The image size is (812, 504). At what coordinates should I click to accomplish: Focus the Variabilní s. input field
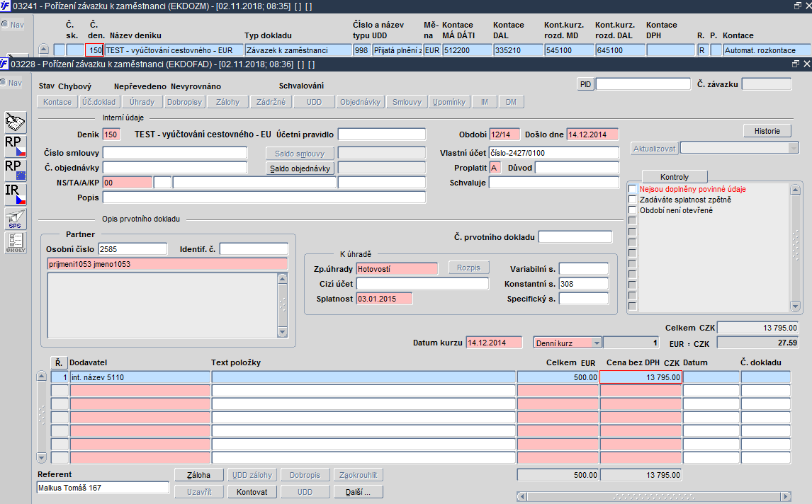click(584, 268)
